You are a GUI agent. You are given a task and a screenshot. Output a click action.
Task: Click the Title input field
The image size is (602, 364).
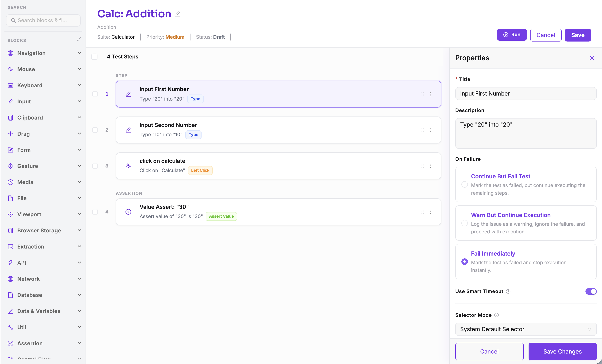coord(526,94)
